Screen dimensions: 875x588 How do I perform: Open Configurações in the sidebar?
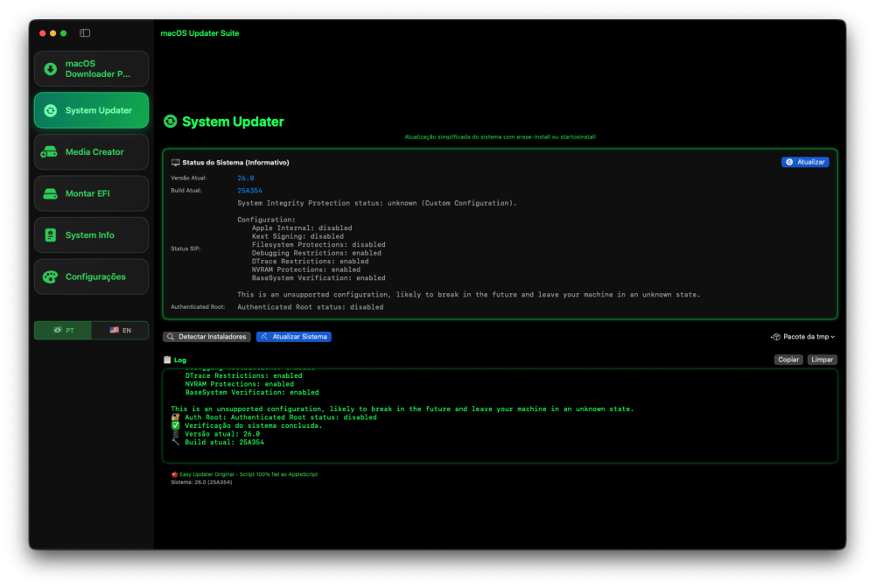[92, 276]
